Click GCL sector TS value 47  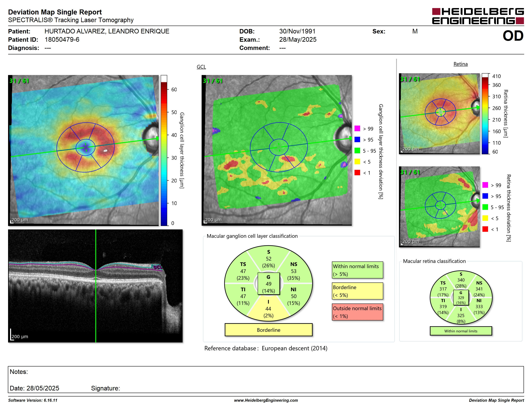coord(243,271)
